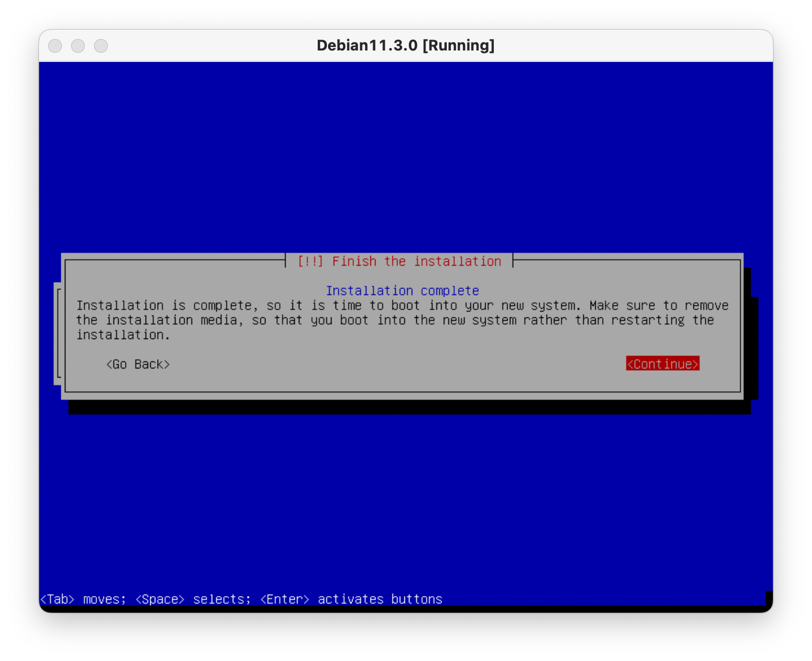
Task: Click the gray minimize window button
Action: (x=78, y=46)
